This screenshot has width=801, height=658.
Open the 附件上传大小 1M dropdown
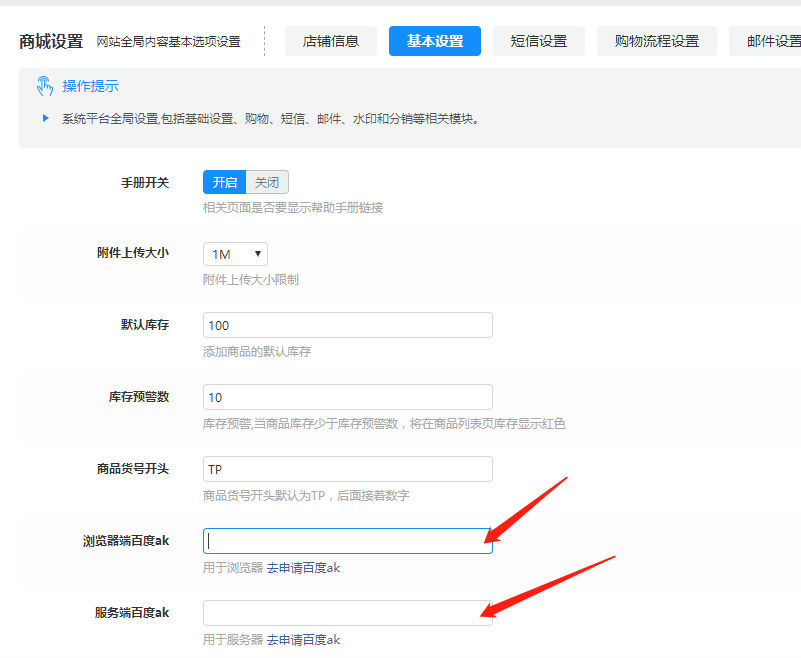(x=235, y=254)
